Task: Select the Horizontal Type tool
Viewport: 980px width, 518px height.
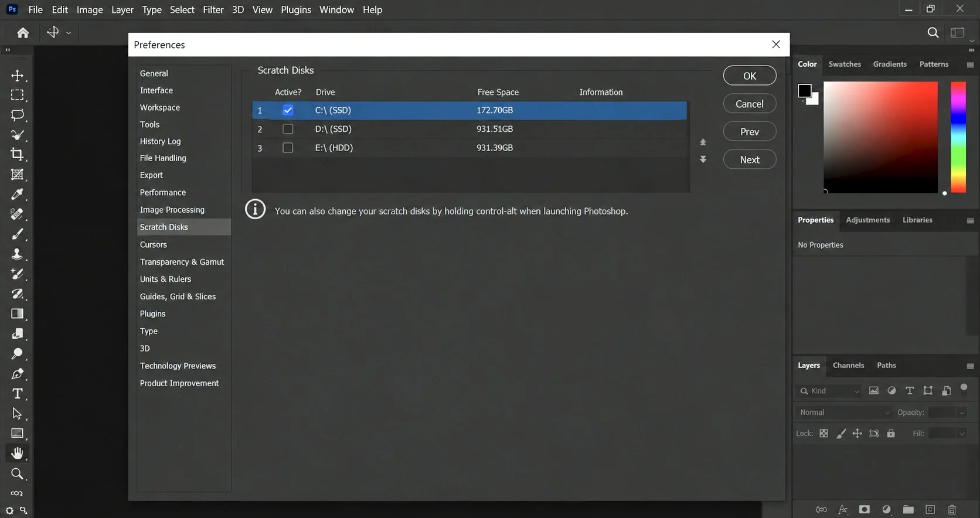Action: 17,394
